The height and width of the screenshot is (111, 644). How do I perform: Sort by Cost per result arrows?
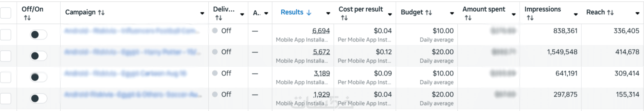(344, 18)
